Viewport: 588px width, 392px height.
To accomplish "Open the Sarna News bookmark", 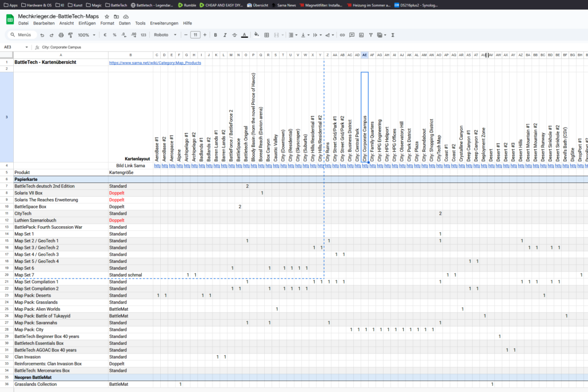I will 284,5.
